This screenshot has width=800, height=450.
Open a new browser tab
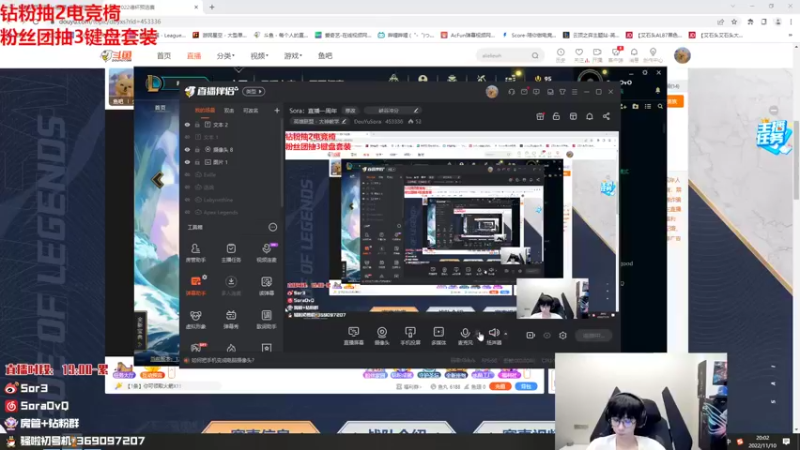click(x=212, y=7)
